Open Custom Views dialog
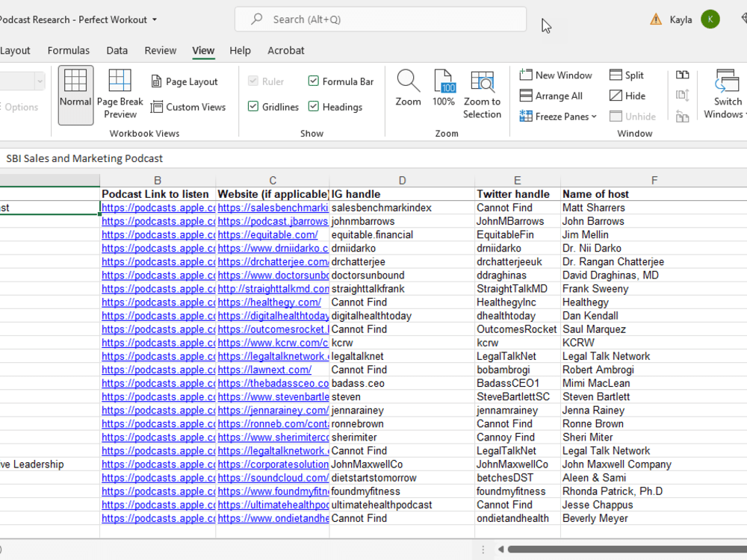This screenshot has height=560, width=747. pyautogui.click(x=188, y=107)
